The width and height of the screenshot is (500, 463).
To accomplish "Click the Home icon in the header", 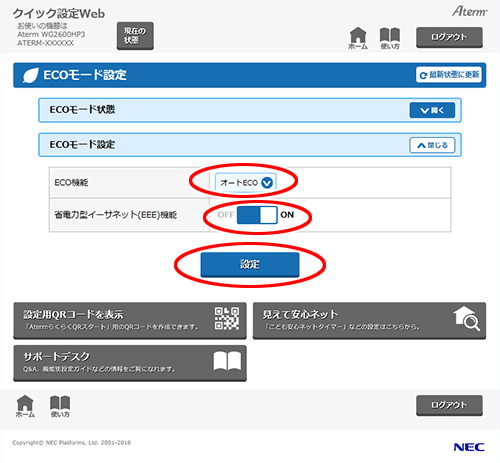I will (x=358, y=38).
